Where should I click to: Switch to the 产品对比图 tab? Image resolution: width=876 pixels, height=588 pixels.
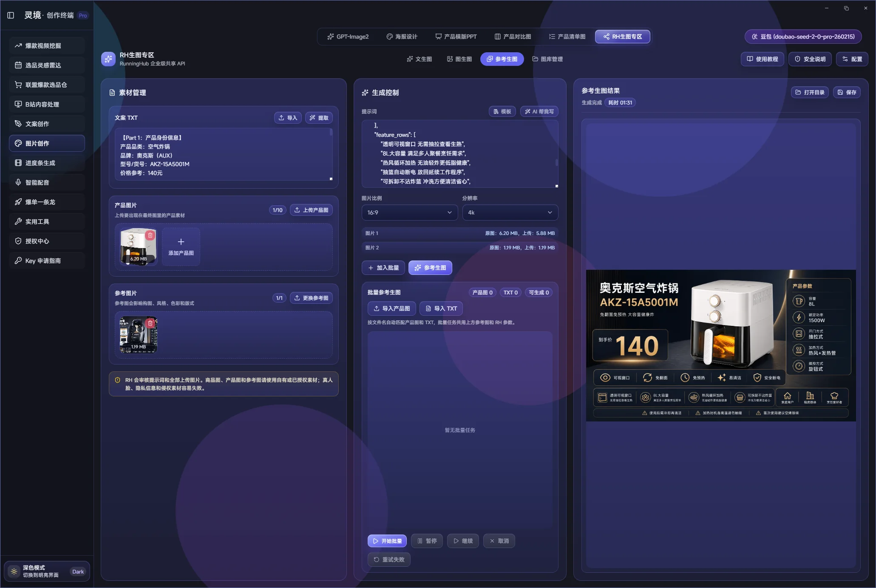pos(513,37)
